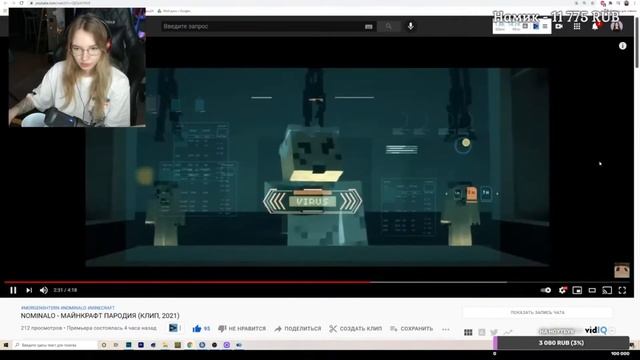Image resolution: width=640 pixels, height=360 pixels.
Task: Cast video to a device
Action: [607, 290]
